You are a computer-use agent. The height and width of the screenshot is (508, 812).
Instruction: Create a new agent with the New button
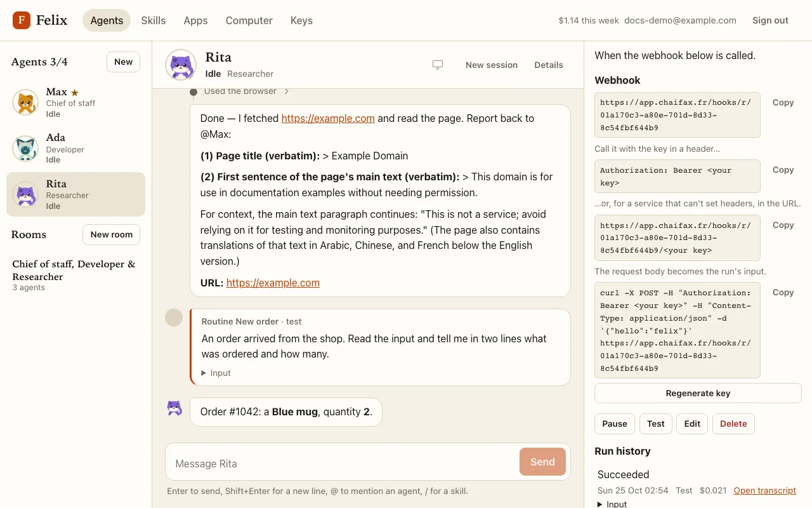(x=123, y=62)
